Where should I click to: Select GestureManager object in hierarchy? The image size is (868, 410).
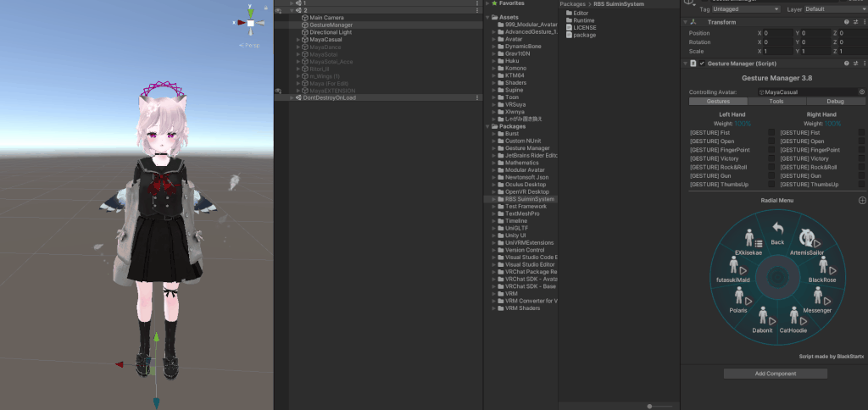331,25
